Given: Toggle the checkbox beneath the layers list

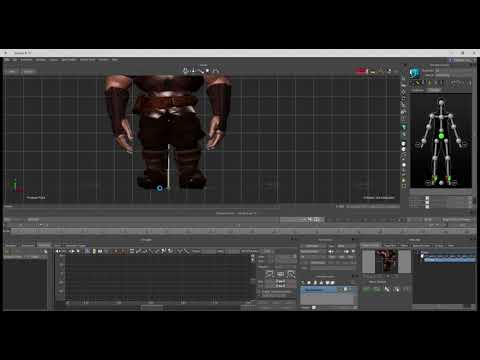Looking at the screenshot, I should [314, 307].
